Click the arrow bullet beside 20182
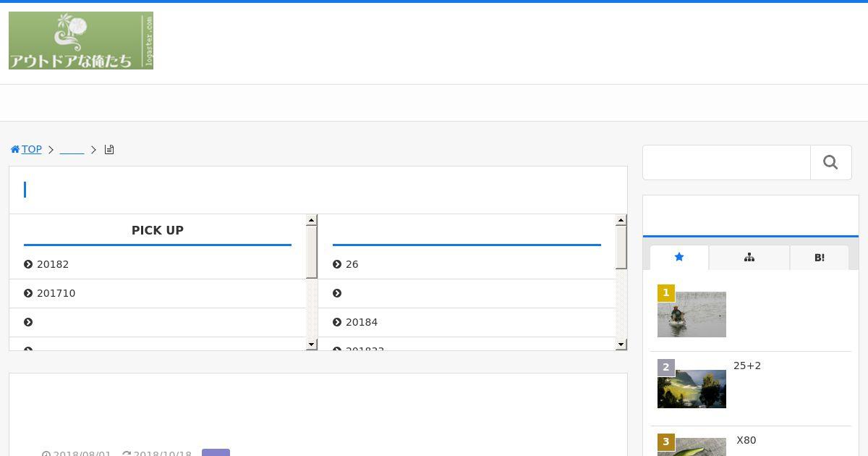The image size is (868, 456). point(28,264)
